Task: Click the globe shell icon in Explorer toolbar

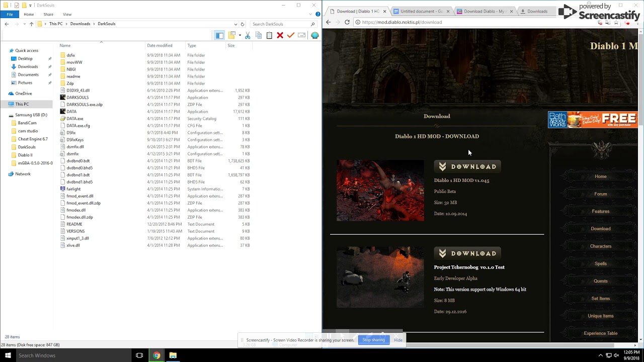Action: (315, 35)
